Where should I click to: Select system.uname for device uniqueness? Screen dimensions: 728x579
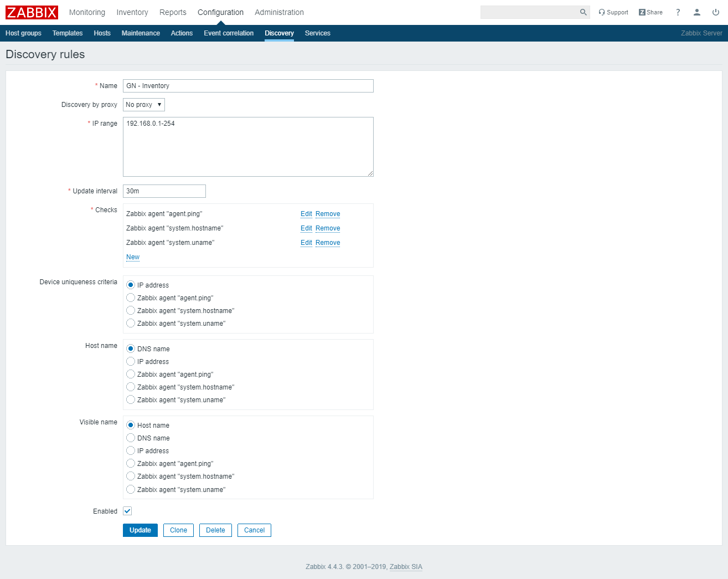[131, 323]
